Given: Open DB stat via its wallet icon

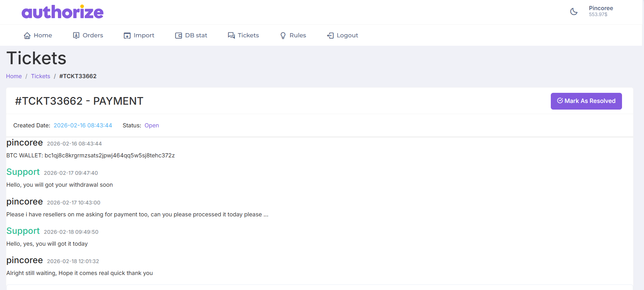Looking at the screenshot, I should [x=178, y=36].
